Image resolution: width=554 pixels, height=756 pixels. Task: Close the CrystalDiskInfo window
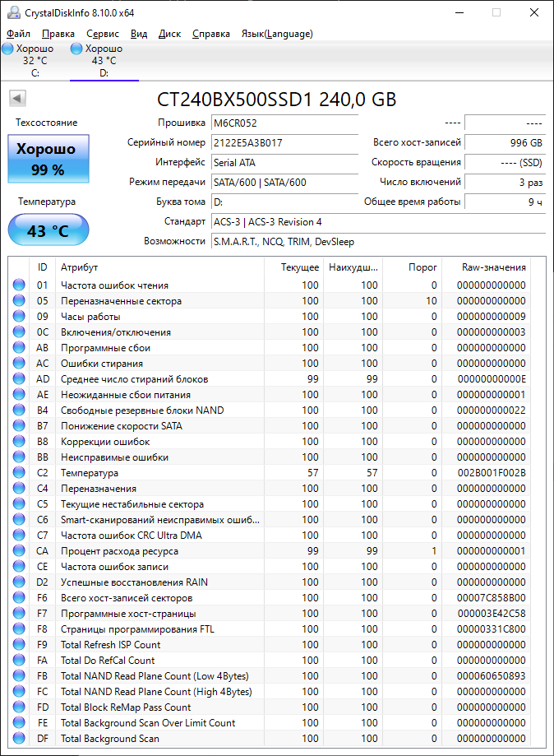(533, 12)
